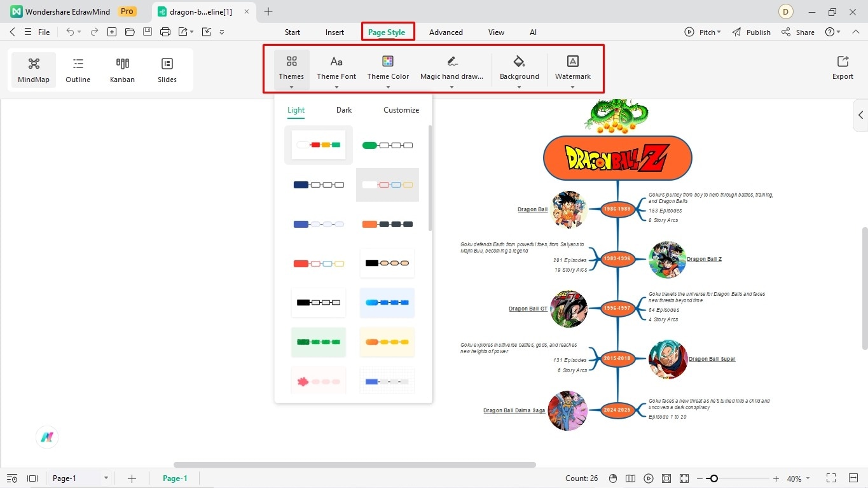
Task: Select the Customize themes tab
Action: (401, 110)
